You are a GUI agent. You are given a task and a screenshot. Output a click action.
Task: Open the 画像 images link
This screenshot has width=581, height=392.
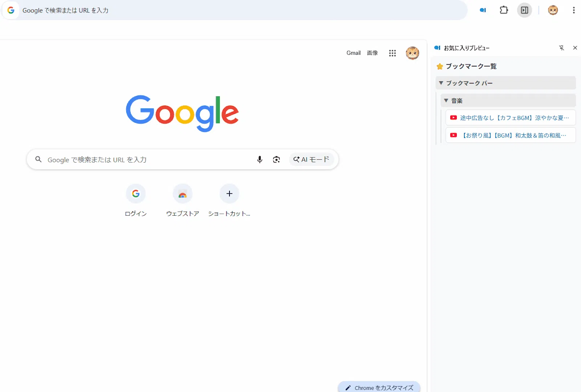point(372,53)
